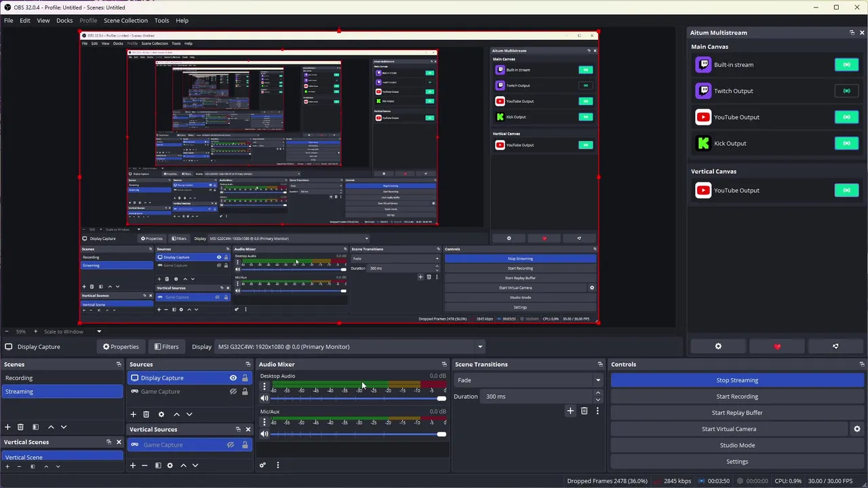Toggle Game Capture visibility in Vertical Sources

pyautogui.click(x=231, y=445)
